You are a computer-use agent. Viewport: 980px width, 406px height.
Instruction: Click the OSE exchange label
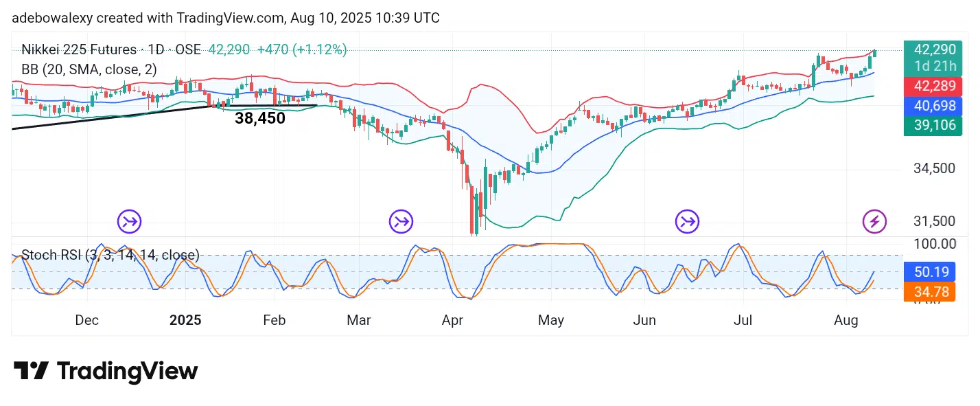tap(187, 49)
